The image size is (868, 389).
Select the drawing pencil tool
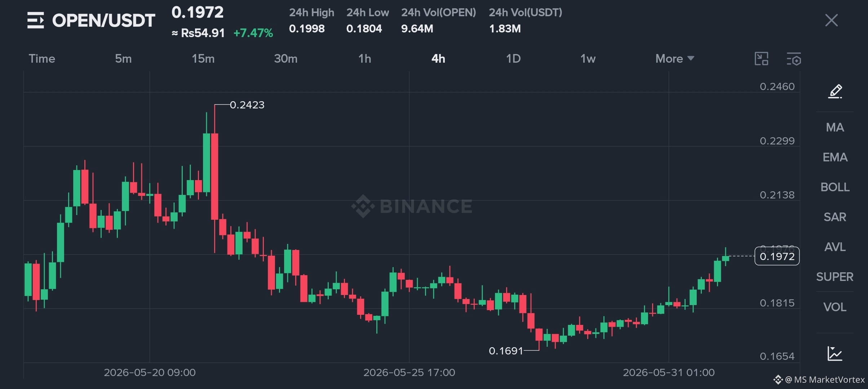tap(835, 91)
